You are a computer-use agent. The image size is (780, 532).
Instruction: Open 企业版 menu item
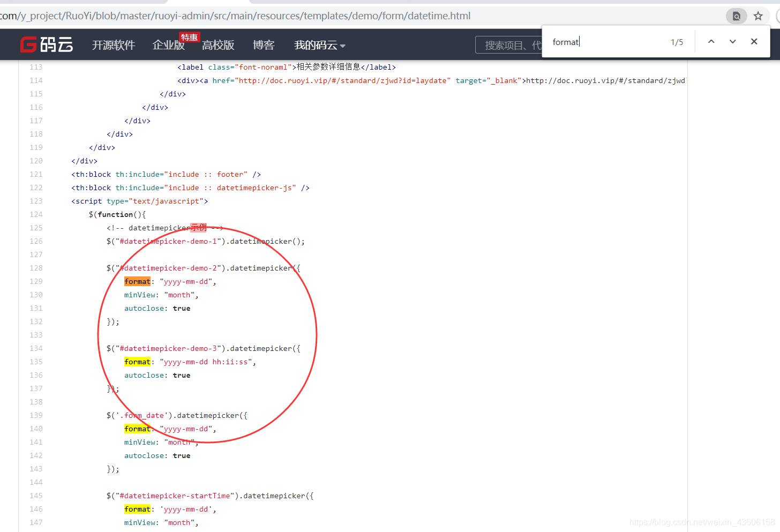168,45
